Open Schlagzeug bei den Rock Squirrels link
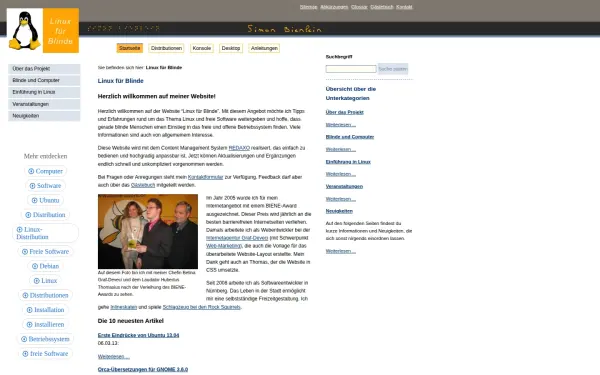The height and width of the screenshot is (375, 600). (x=202, y=307)
